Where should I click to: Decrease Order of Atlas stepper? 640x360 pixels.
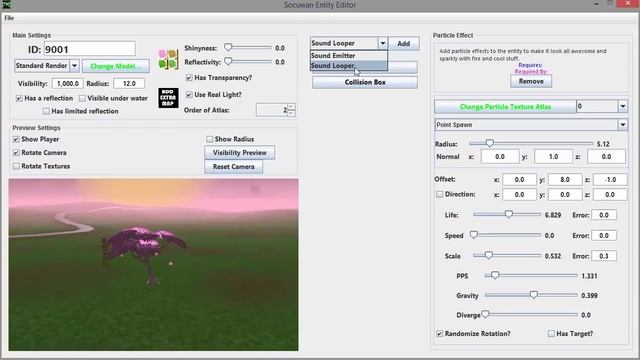click(291, 113)
